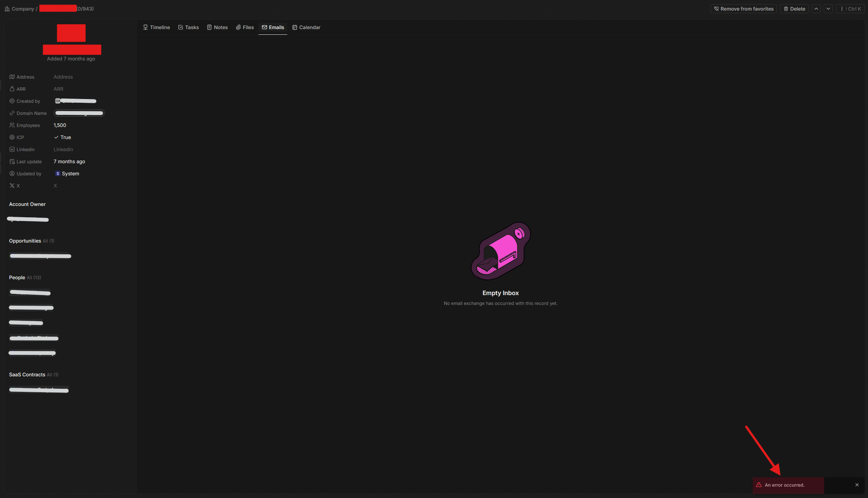The image size is (868, 498).
Task: Click the Emails envelope icon
Action: [265, 27]
